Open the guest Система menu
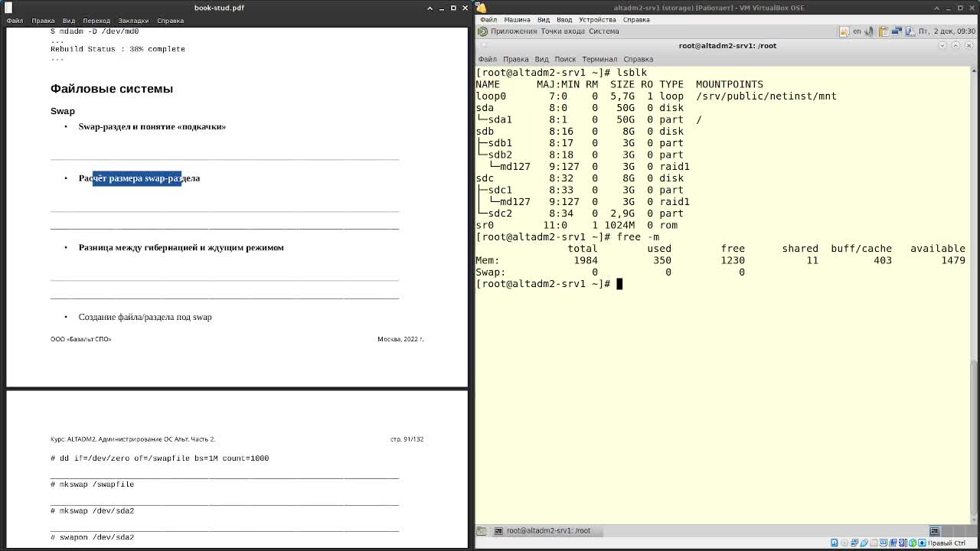 604,31
